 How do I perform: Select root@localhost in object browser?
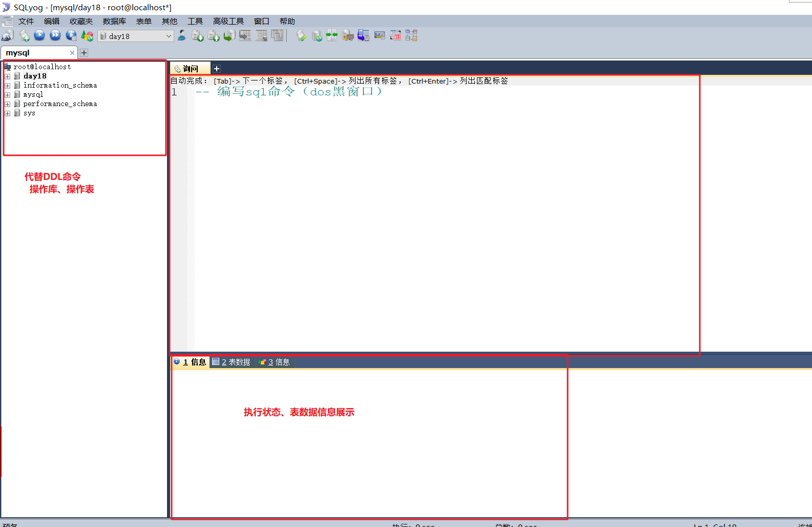42,67
